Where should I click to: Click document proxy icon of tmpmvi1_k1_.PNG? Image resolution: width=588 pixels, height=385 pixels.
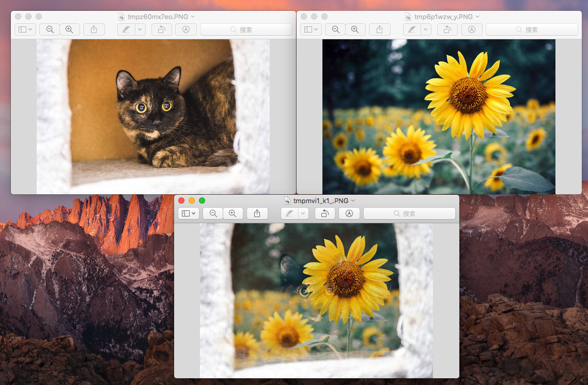pyautogui.click(x=287, y=201)
